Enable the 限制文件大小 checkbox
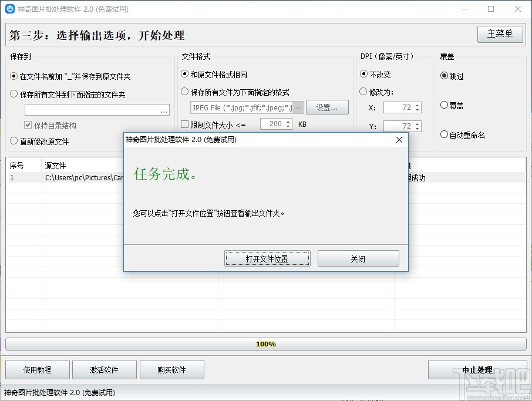The height and width of the screenshot is (401, 532). [x=184, y=124]
